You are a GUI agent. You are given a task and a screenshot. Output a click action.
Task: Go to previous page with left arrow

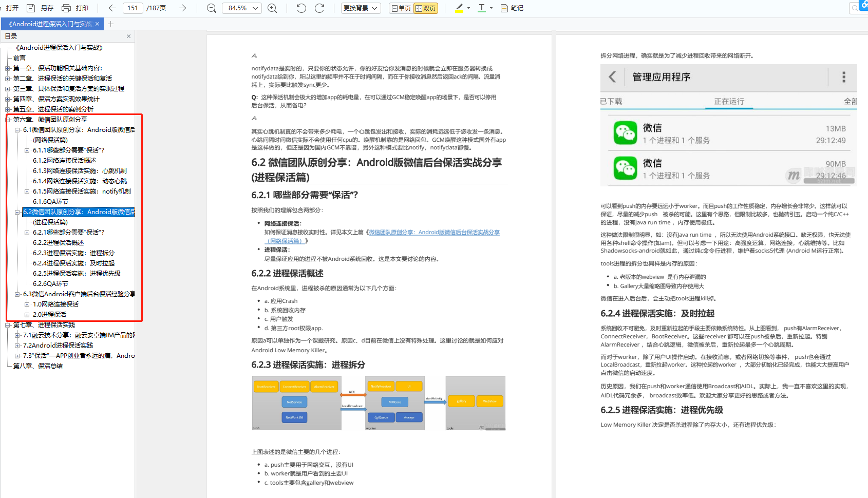[112, 8]
